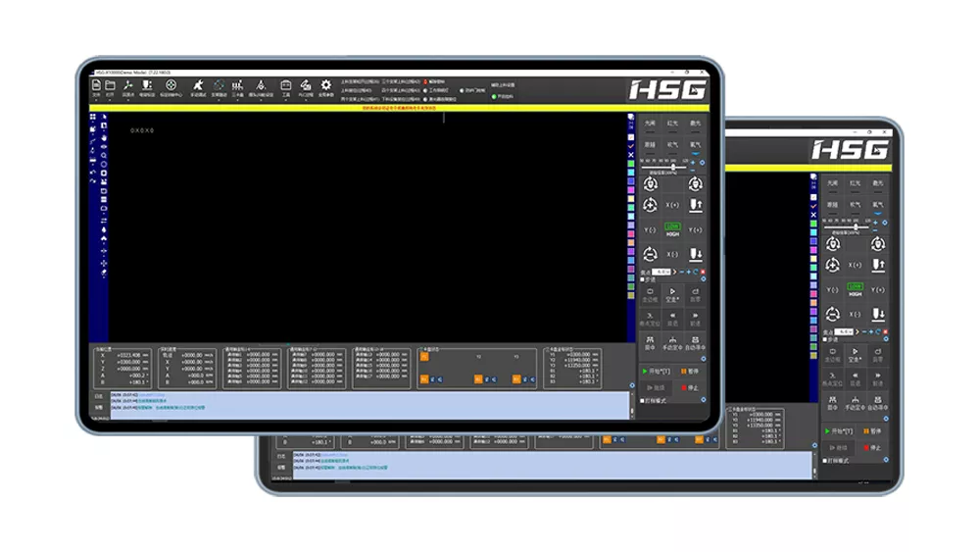Click X(+) jog button in back window
This screenshot has height=552, width=980.
pos(855,265)
